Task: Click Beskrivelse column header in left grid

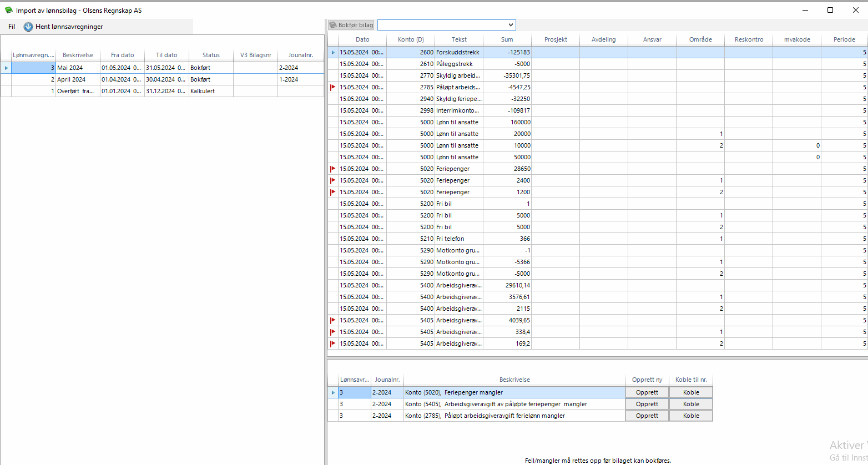Action: point(78,55)
